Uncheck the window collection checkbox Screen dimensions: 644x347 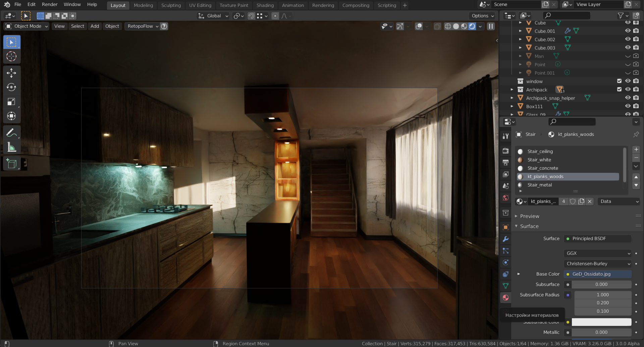[x=619, y=81]
